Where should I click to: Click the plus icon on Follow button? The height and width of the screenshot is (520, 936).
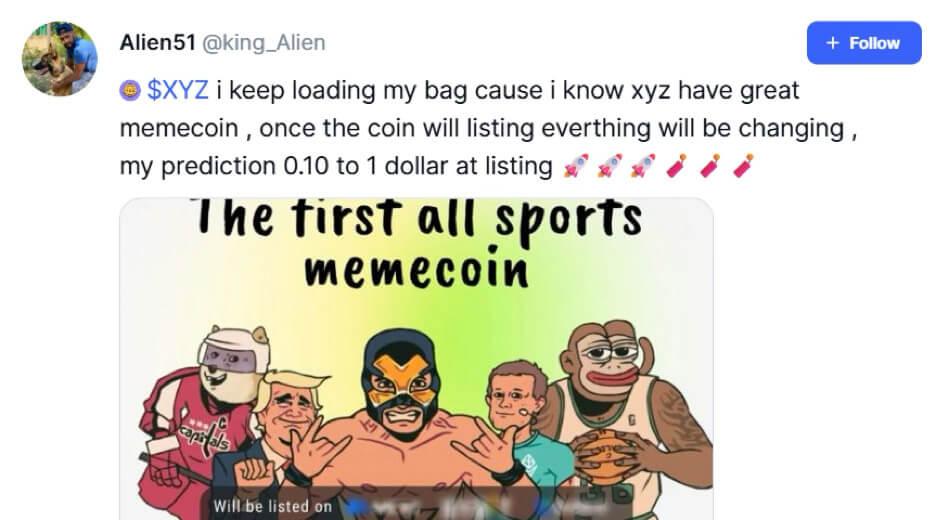(833, 43)
